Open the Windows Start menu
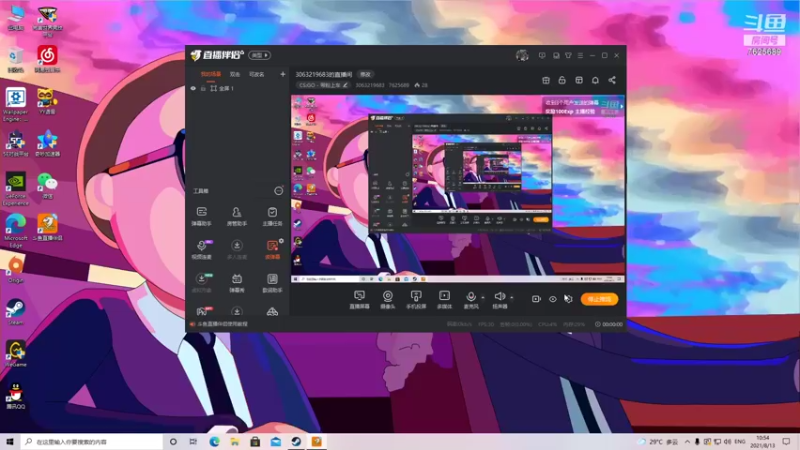Image resolution: width=800 pixels, height=450 pixels. [9, 441]
